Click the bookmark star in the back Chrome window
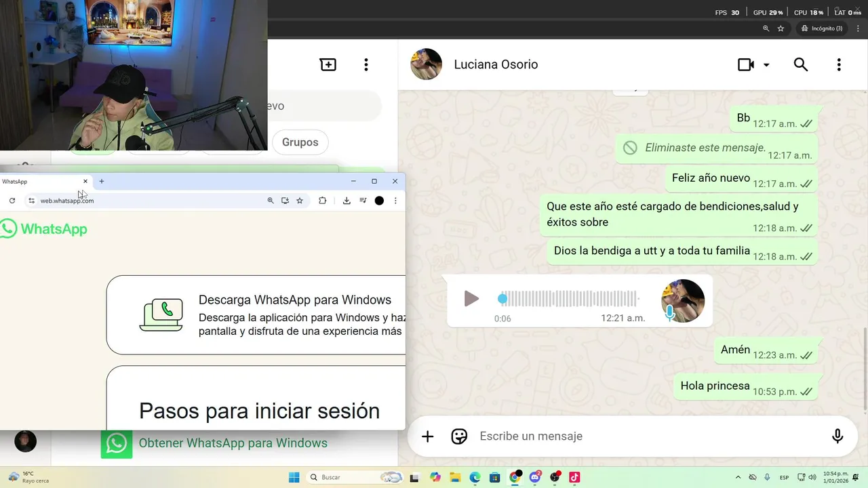 (781, 28)
